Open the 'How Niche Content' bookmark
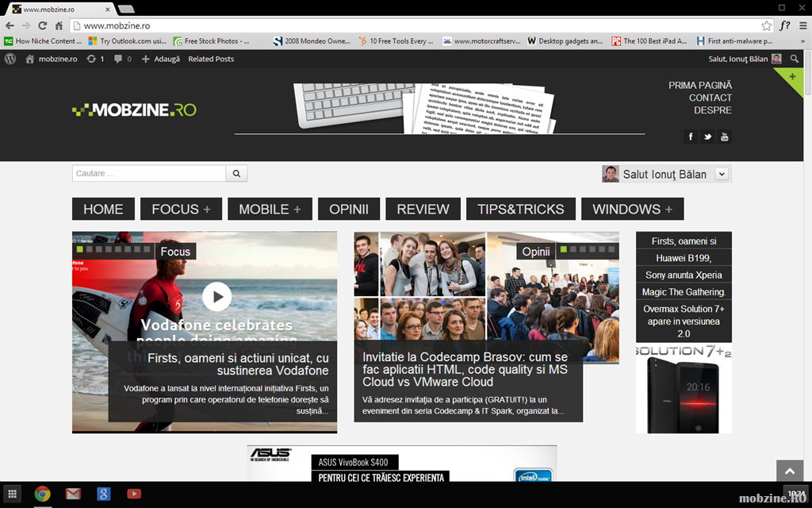This screenshot has width=812, height=508. [43, 41]
